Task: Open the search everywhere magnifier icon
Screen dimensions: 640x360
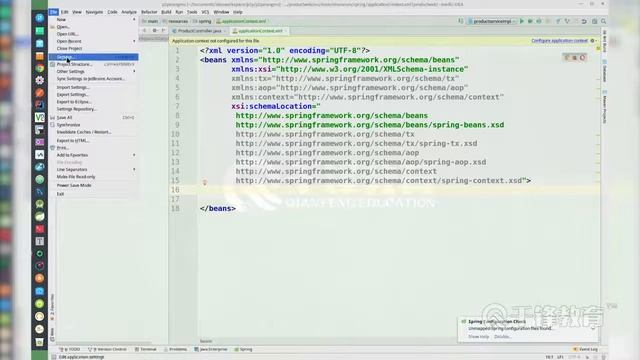Action: tap(603, 21)
